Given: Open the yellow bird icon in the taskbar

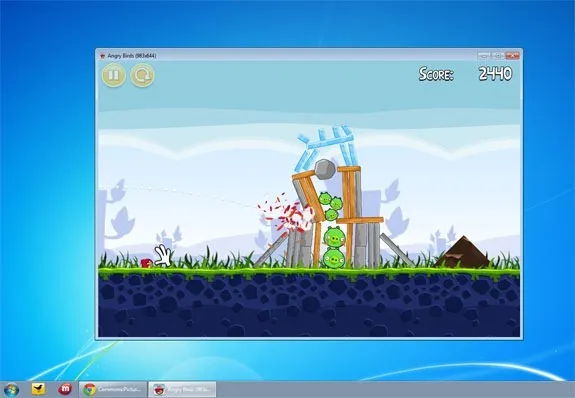Looking at the screenshot, I should point(38,389).
